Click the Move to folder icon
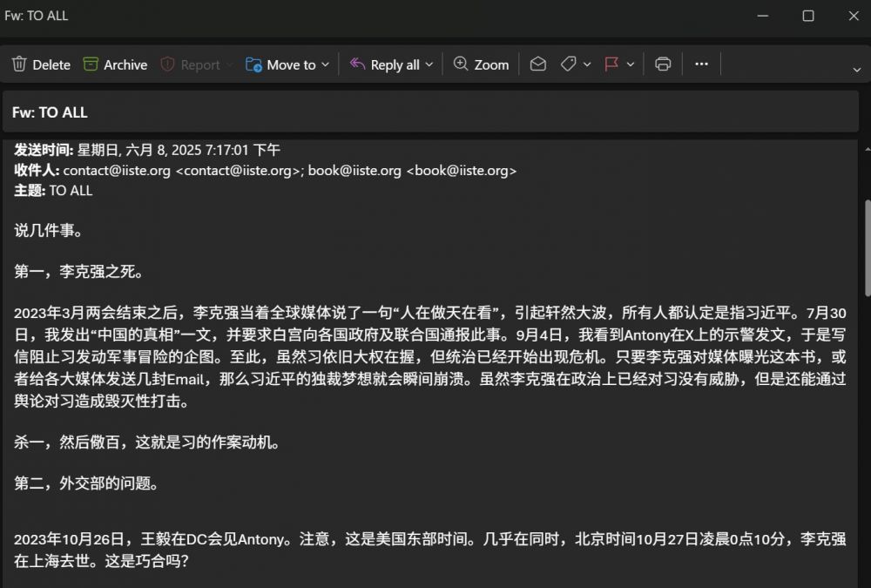Viewport: 871px width, 588px height. 254,64
